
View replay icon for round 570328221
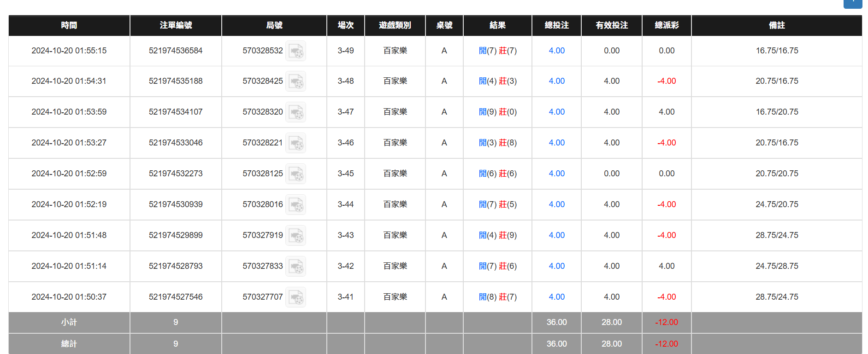[295, 143]
